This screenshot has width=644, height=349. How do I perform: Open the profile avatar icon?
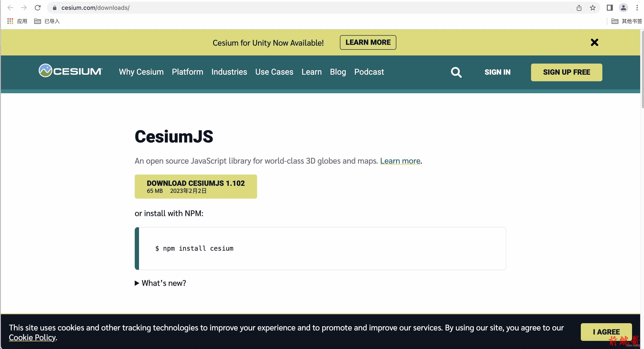pyautogui.click(x=624, y=8)
